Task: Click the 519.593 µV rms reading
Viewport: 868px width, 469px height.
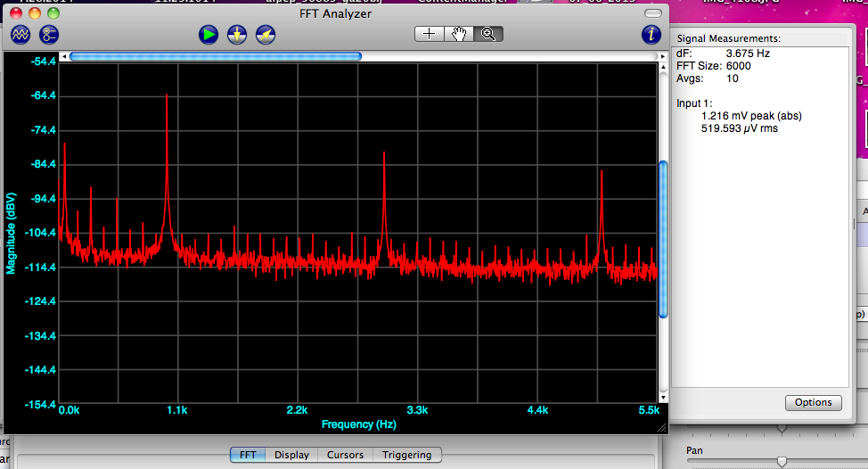Action: coord(740,128)
